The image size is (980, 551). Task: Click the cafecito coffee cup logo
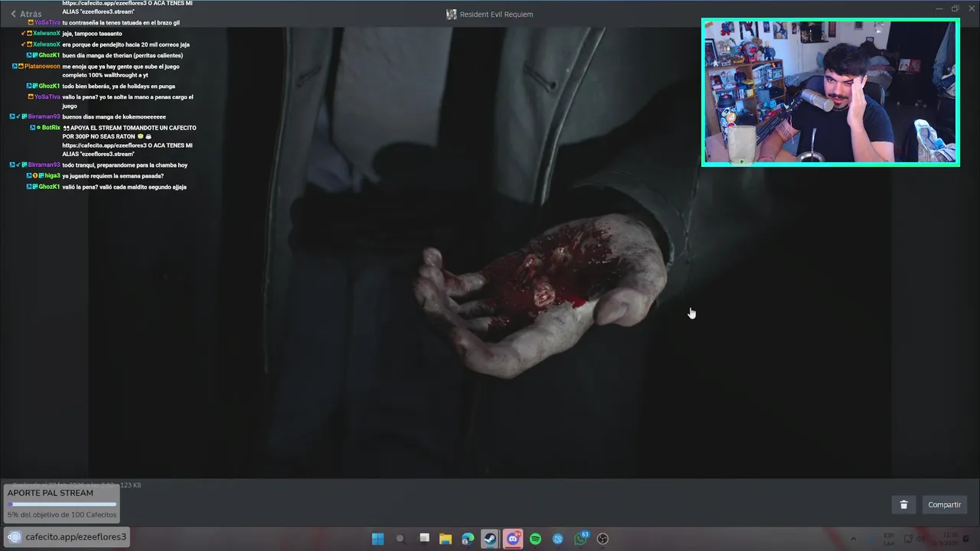coord(15,536)
